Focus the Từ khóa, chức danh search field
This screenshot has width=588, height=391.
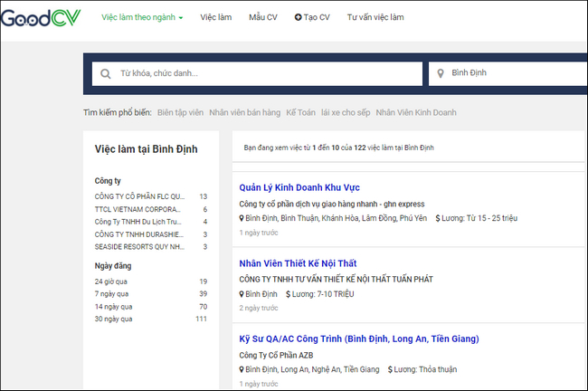[x=257, y=73]
